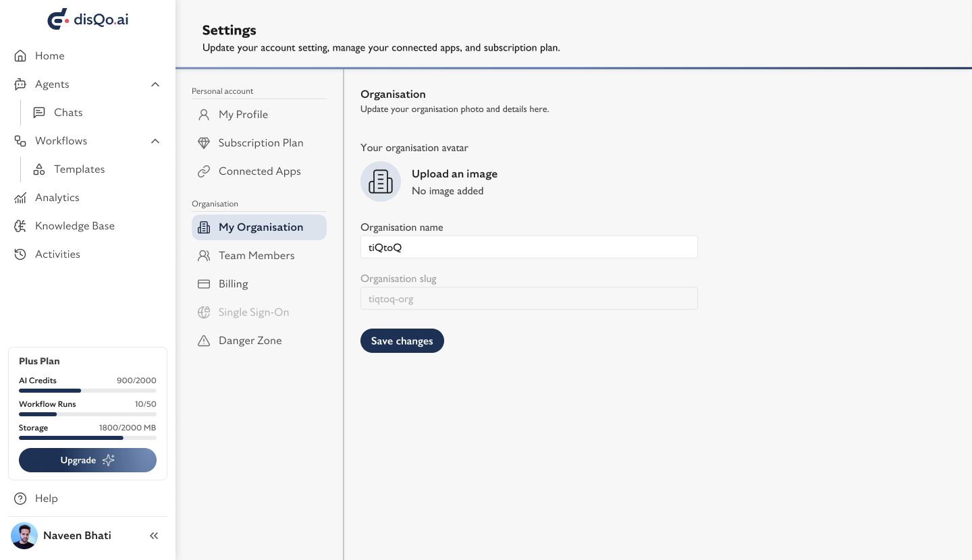Click the 900/2000 credits value
Screen dimensions: 972x560
136,381
